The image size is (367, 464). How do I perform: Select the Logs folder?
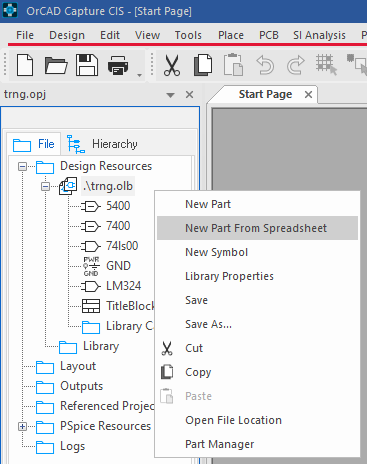click(72, 446)
